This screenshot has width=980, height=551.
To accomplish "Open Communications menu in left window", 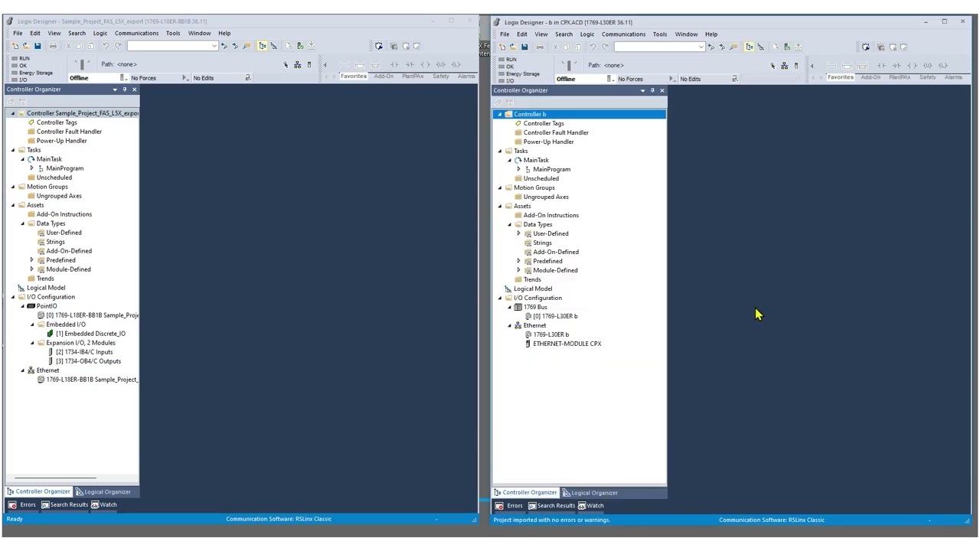I will 136,33.
